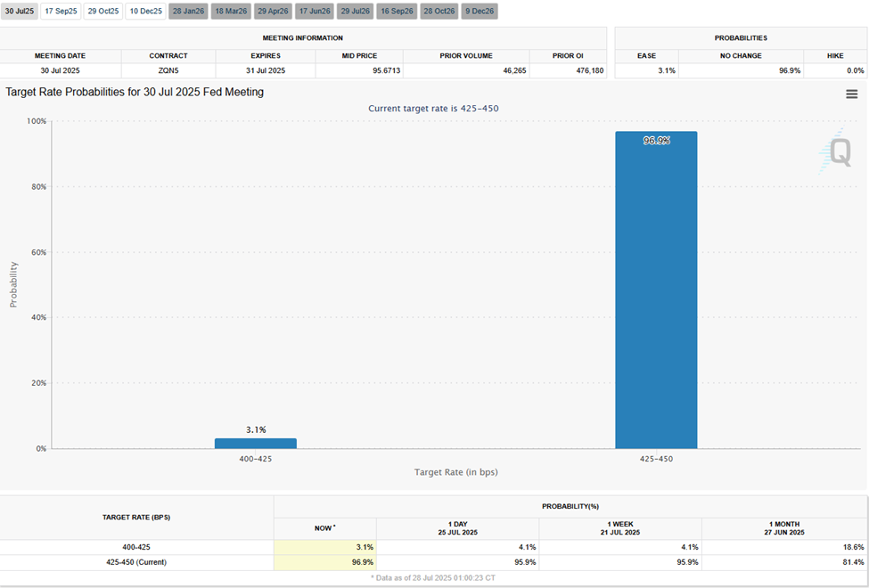Select the 17 Jun26 meeting tab
Viewport: 869px width, 588px height.
(x=313, y=11)
